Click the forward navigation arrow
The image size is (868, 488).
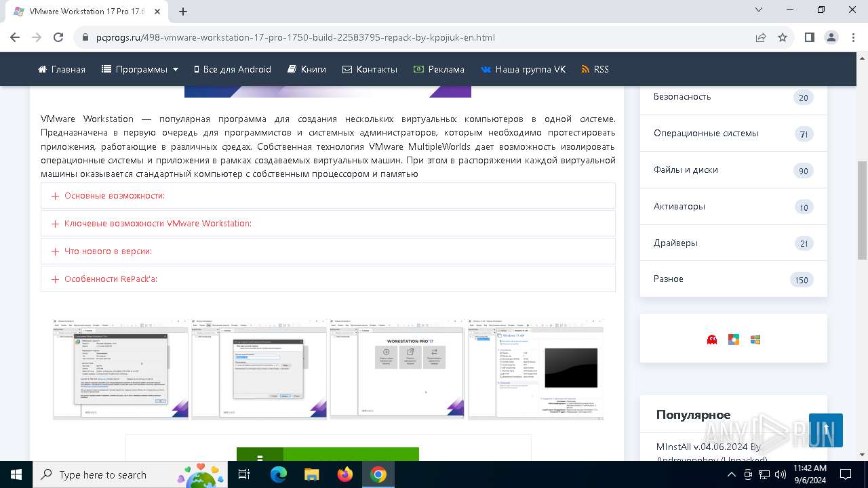(37, 37)
